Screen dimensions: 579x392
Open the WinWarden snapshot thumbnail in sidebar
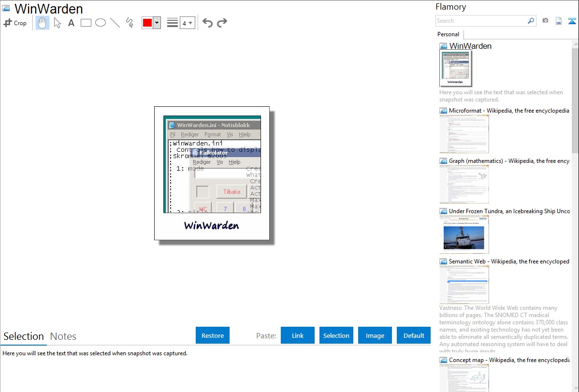coord(456,69)
